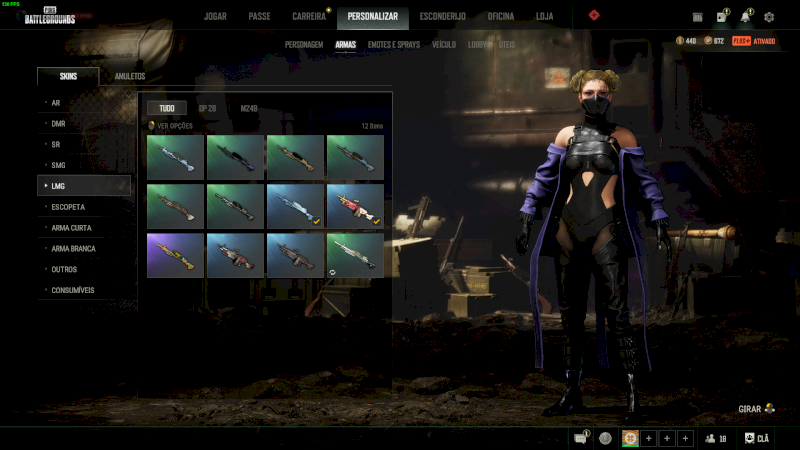Screen dimensions: 800x450
Task: Select the tan desert DP-28 skin thumbnail
Action: pyautogui.click(x=295, y=157)
